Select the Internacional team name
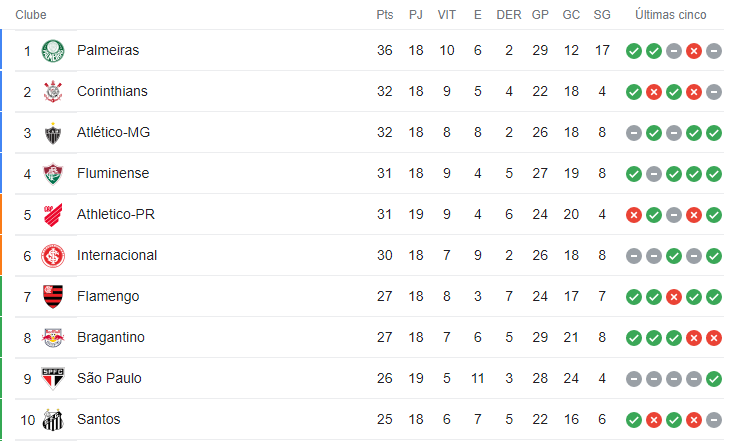This screenshot has width=732, height=441. click(x=117, y=255)
